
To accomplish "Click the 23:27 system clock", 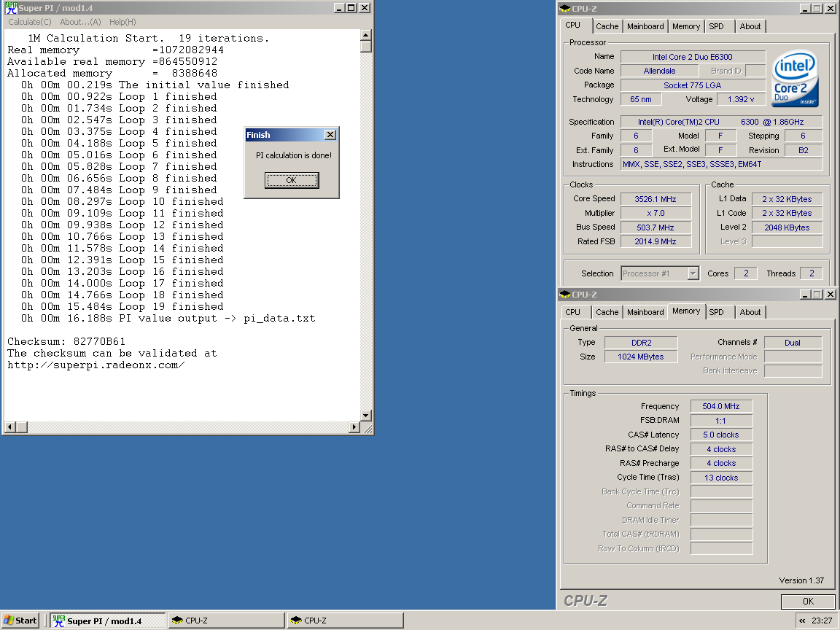I will pyautogui.click(x=822, y=621).
